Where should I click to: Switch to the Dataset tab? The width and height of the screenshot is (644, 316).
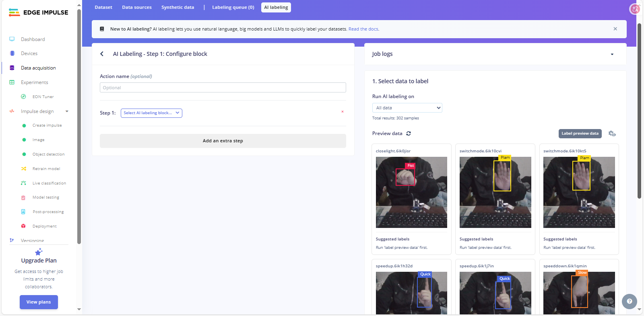pyautogui.click(x=103, y=7)
